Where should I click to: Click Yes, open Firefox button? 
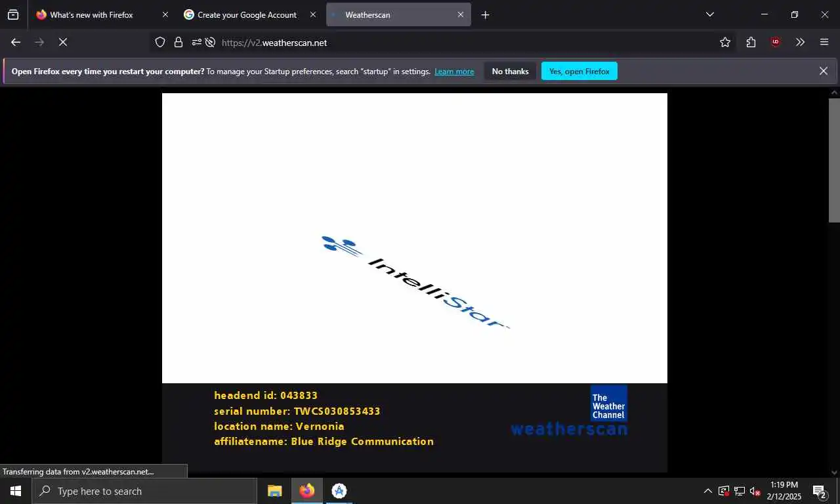(579, 72)
